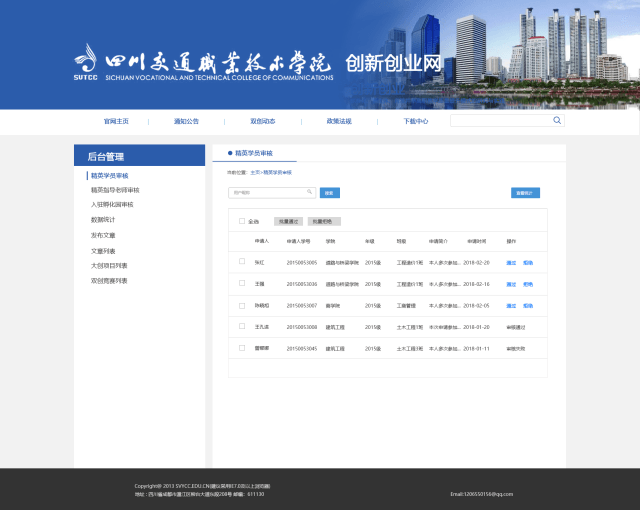
Task: Open 大创项目列表 from sidebar menu
Action: pyautogui.click(x=109, y=266)
